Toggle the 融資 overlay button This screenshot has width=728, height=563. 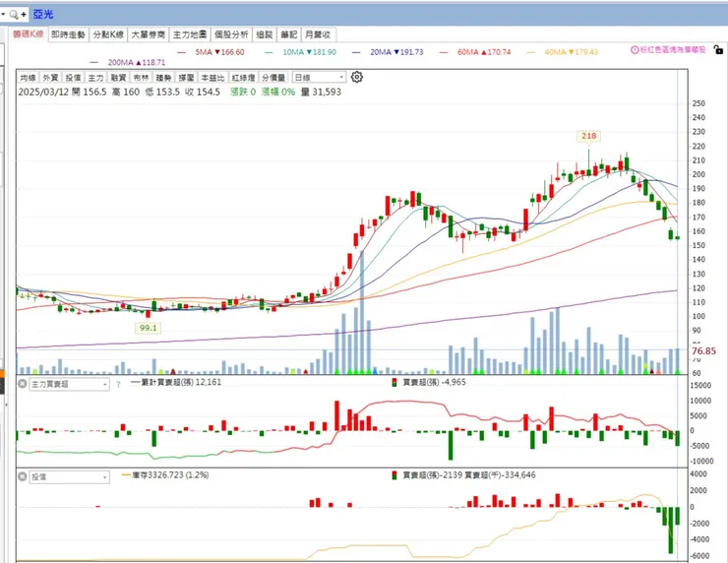click(118, 77)
